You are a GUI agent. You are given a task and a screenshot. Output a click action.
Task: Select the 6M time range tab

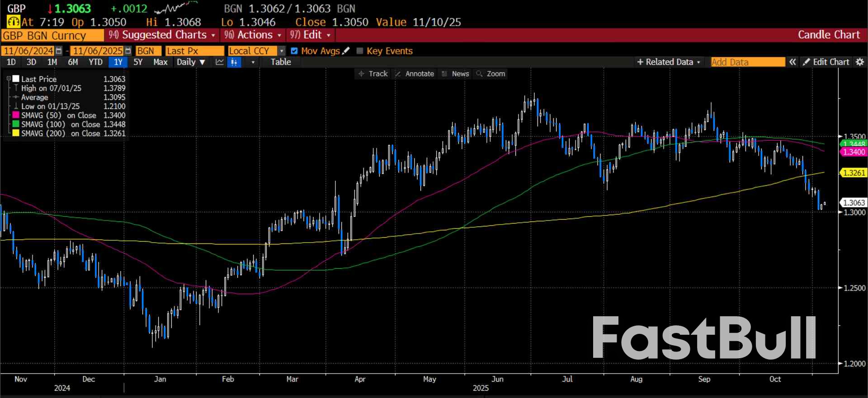73,62
